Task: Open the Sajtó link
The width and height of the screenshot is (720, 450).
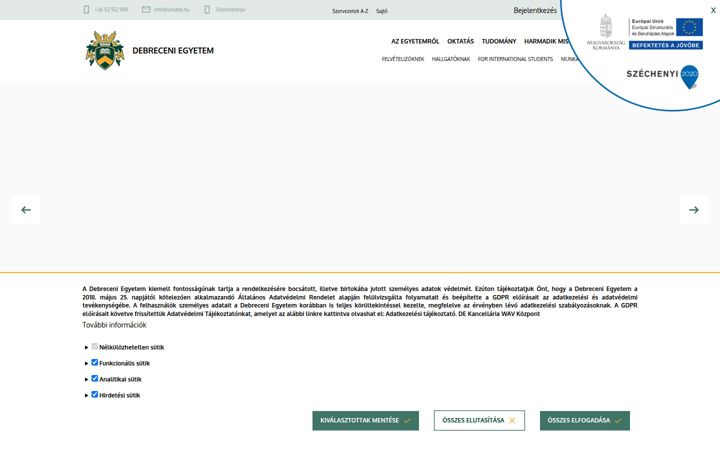Action: coord(382,11)
